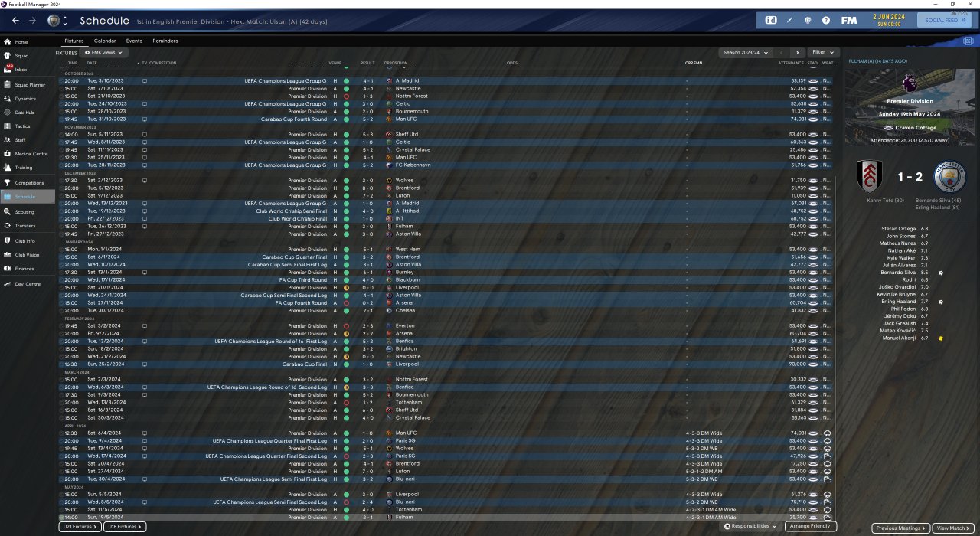This screenshot has height=536, width=980.
Task: Click Bernardo Silva in the ratings list
Action: [x=898, y=273]
